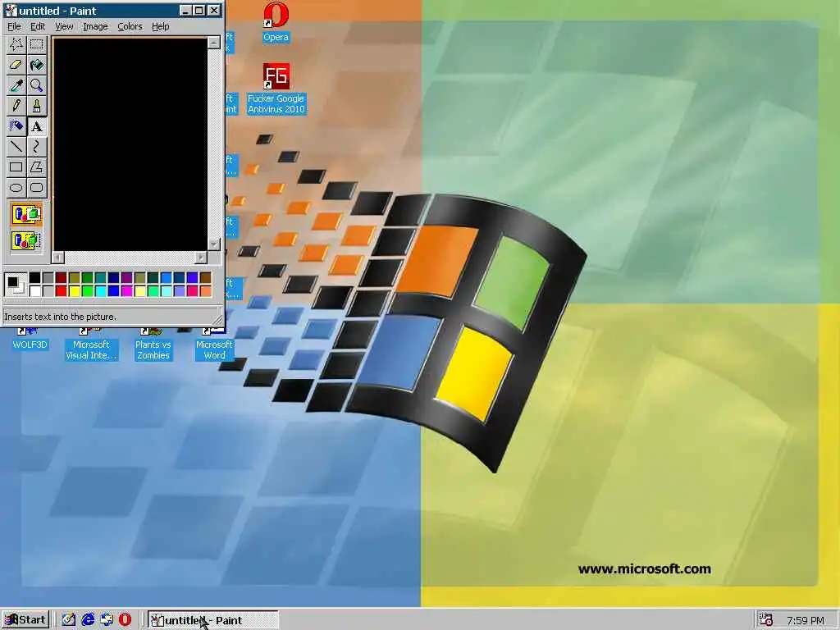Pick the Eraser tool in Paint

pyautogui.click(x=16, y=65)
